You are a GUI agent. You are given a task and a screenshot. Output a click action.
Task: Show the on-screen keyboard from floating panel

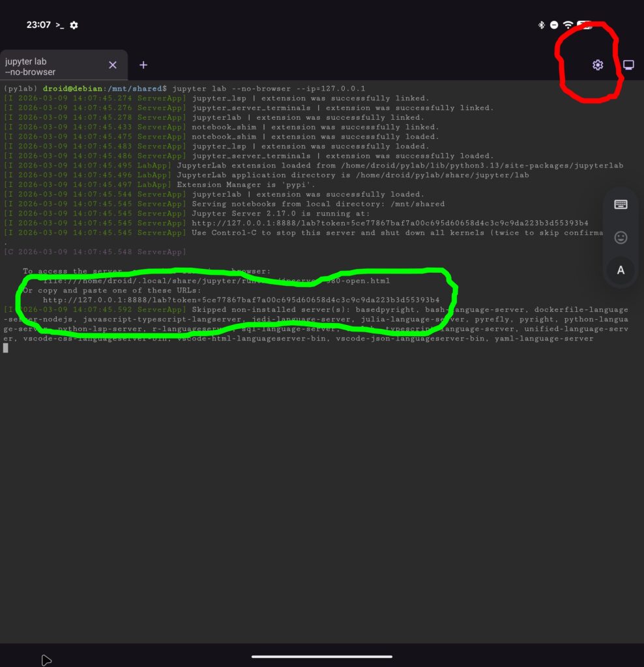pos(621,205)
